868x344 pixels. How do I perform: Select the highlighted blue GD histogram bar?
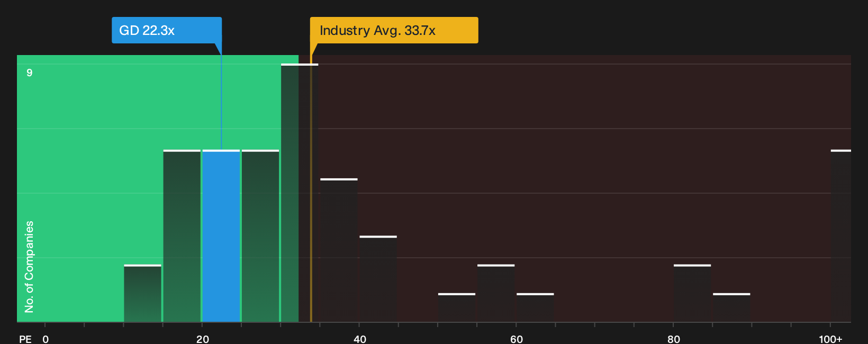click(x=221, y=236)
